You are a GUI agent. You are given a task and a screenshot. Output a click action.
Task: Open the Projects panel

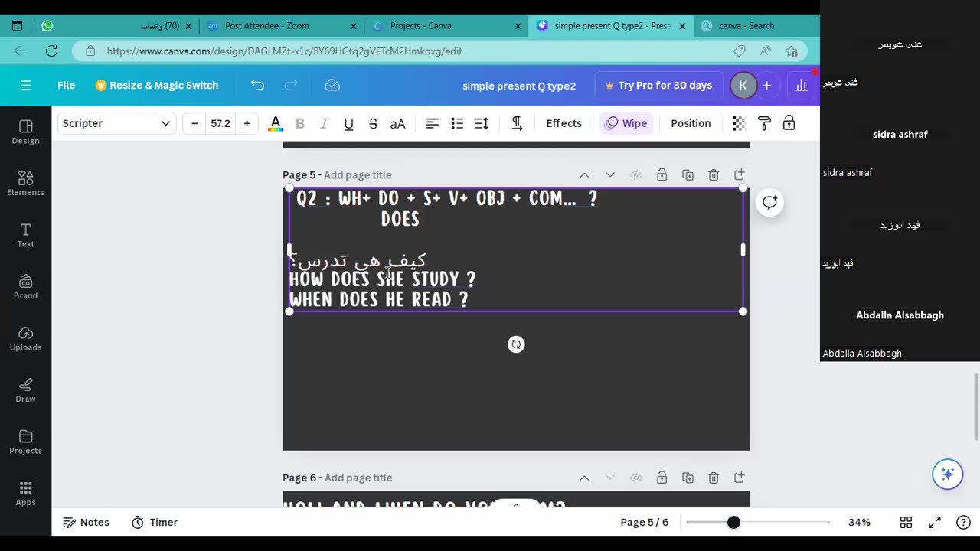(25, 442)
